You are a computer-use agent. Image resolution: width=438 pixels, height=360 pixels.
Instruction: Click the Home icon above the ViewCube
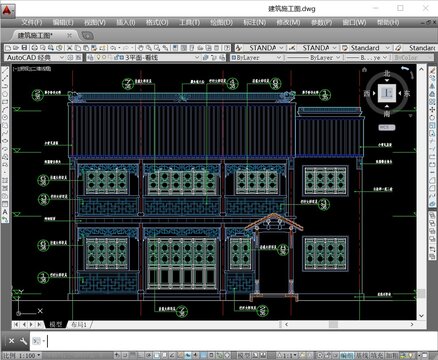click(x=364, y=69)
